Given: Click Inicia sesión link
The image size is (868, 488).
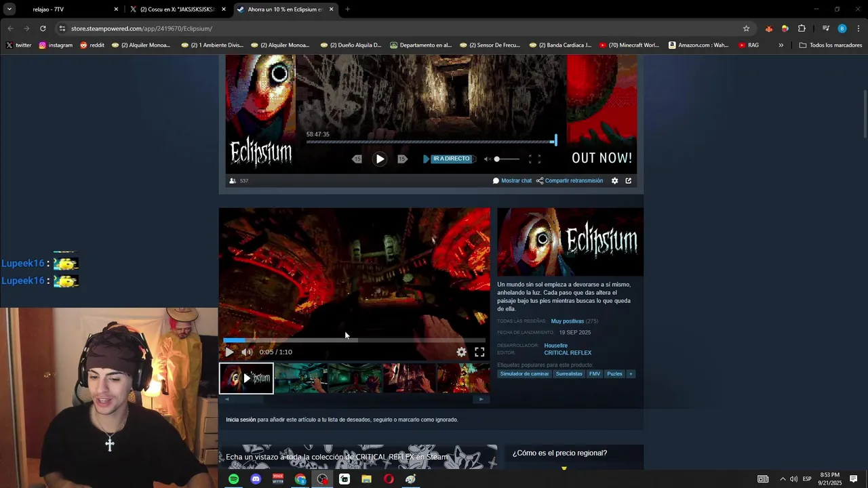Looking at the screenshot, I should tap(241, 420).
